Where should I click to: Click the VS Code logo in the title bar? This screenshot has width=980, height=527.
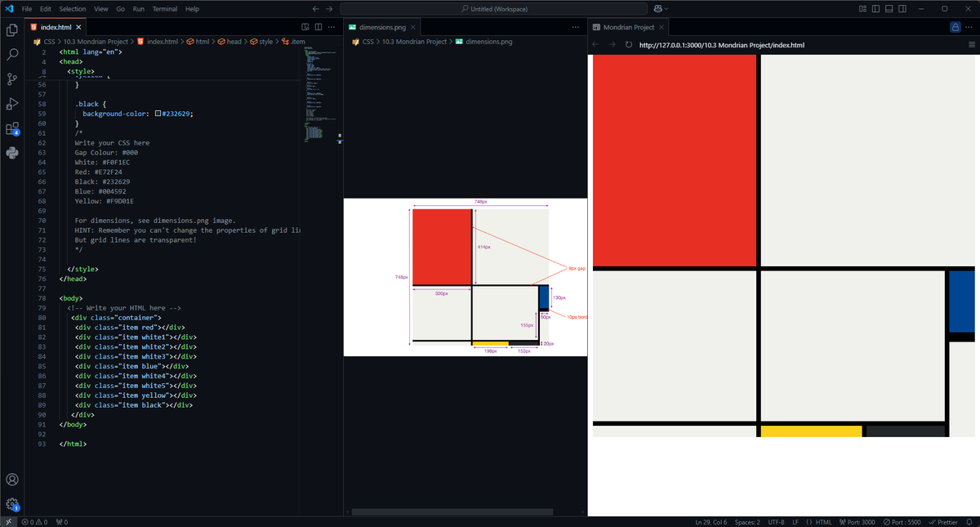point(9,8)
